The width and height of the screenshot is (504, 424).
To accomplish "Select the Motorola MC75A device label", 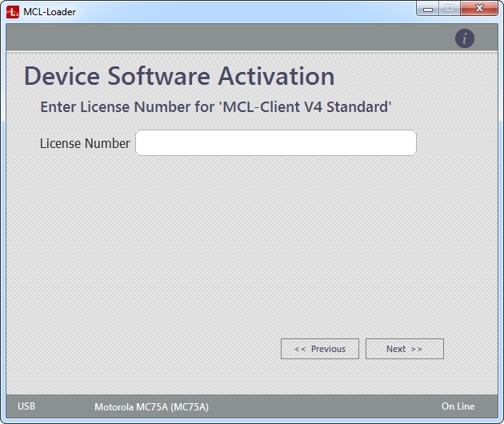I will coord(151,407).
